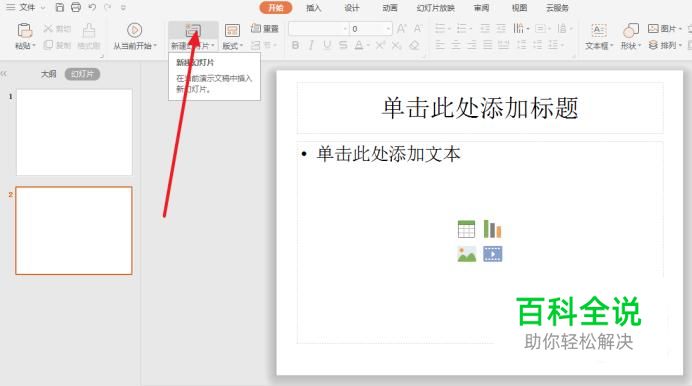
Task: Start slideshow from current slide icon
Action: pos(135,30)
